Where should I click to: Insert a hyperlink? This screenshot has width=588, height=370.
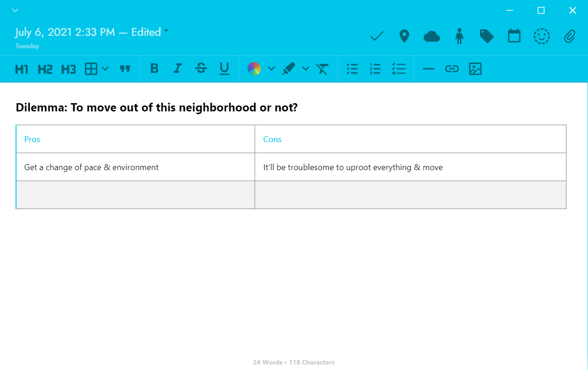pos(452,69)
